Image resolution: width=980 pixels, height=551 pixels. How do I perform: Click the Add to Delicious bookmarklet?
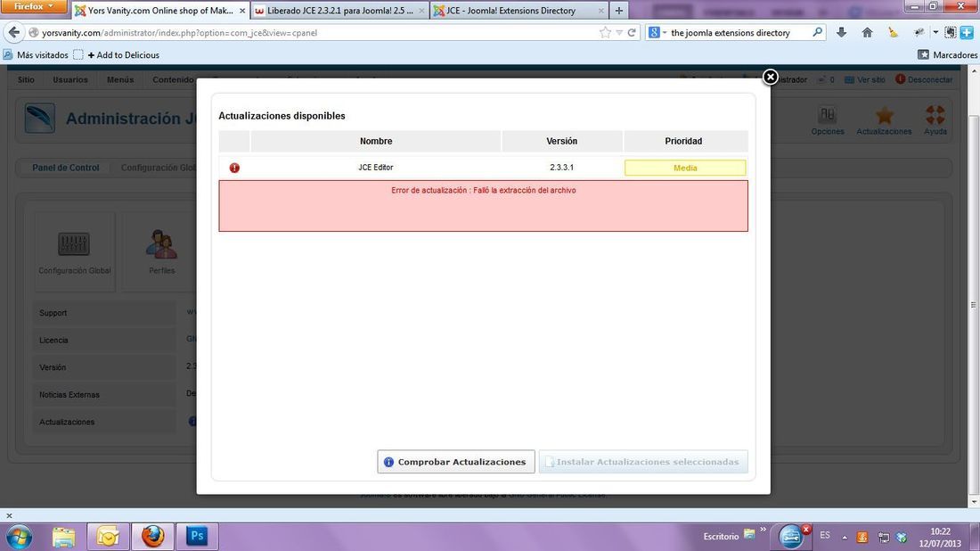124,55
